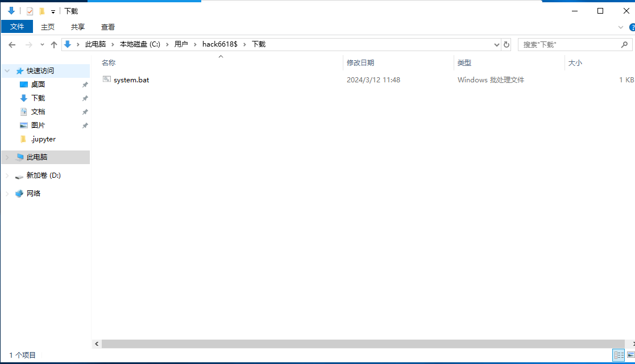Open the address bar history dropdown
The height and width of the screenshot is (364, 635).
pyautogui.click(x=496, y=44)
